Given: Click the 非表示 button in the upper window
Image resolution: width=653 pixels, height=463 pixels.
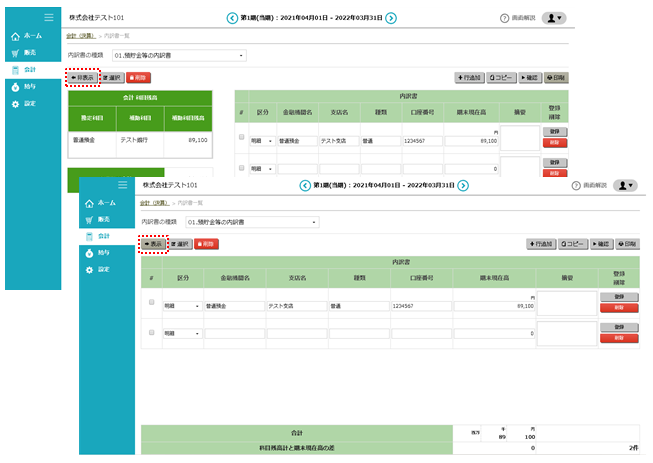Looking at the screenshot, I should [x=81, y=76].
